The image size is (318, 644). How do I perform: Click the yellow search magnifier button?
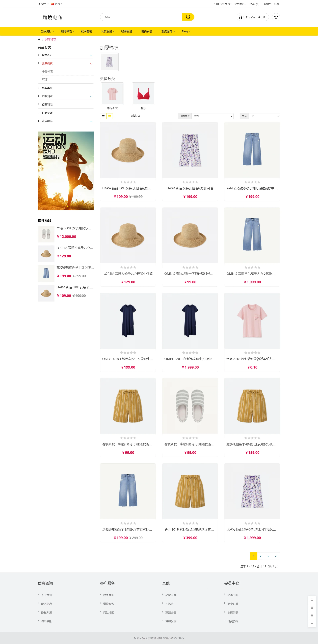point(188,17)
